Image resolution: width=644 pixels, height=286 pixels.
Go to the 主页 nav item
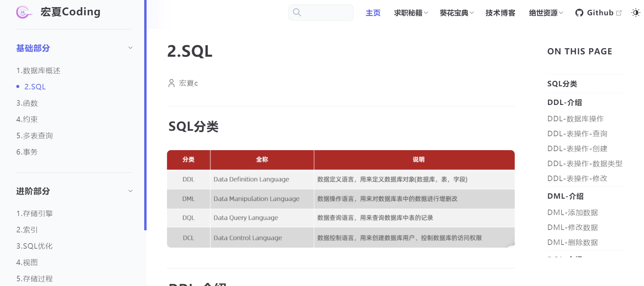point(373,13)
